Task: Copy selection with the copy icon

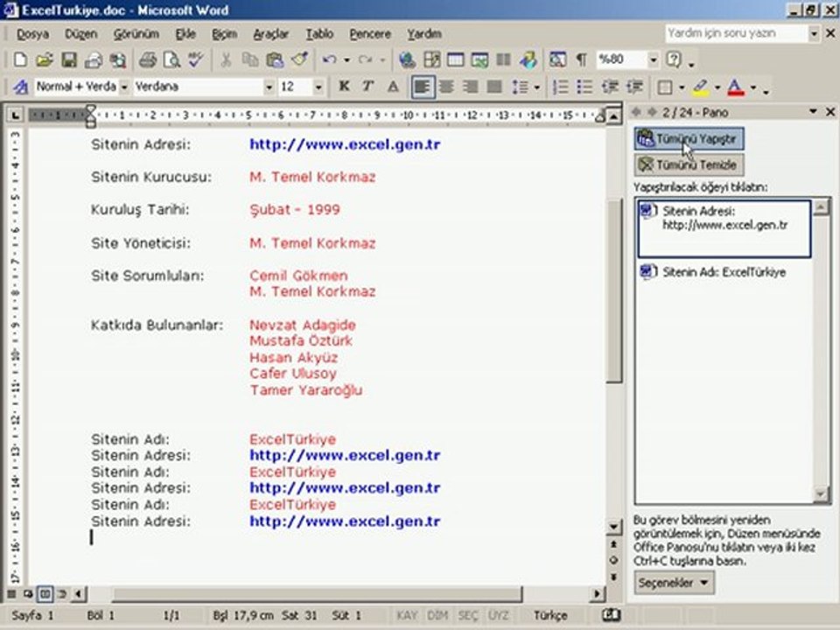Action: click(x=250, y=60)
